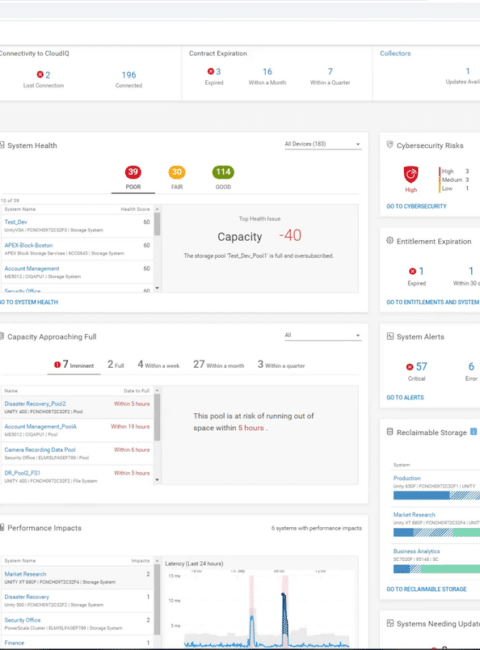Open the Account Management_PoolA link
Screen dimensions: 480x650
pyautogui.click(x=41, y=427)
